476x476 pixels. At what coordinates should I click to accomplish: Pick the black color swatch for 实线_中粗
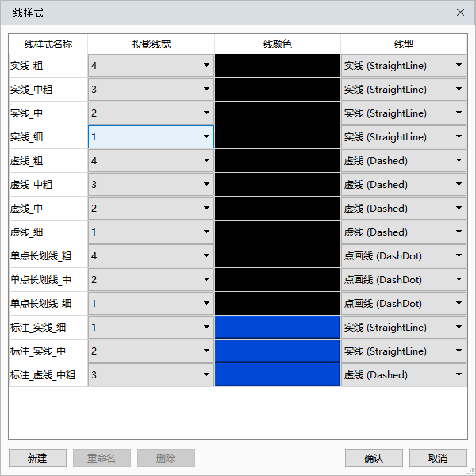point(278,89)
